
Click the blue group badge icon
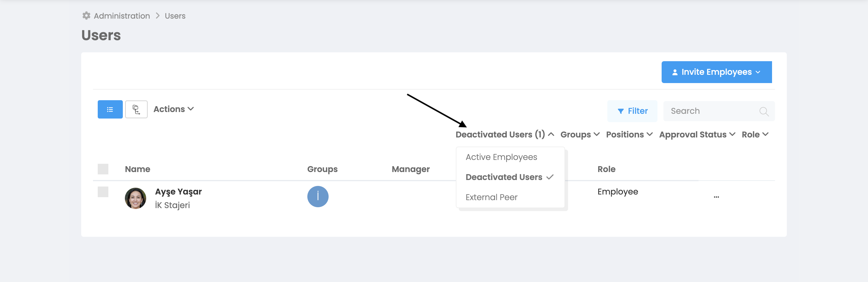tap(317, 197)
